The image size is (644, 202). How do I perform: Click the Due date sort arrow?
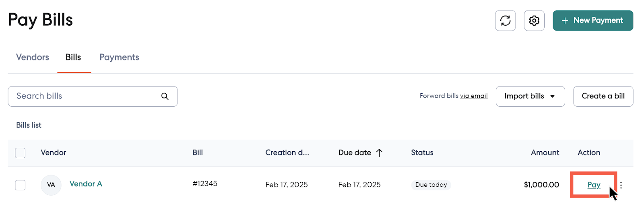tap(379, 153)
